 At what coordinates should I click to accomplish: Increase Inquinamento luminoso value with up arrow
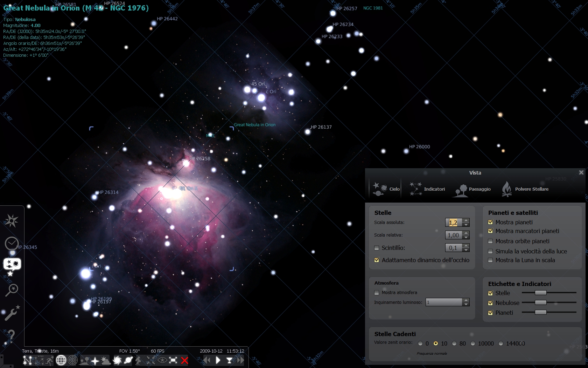pos(466,300)
